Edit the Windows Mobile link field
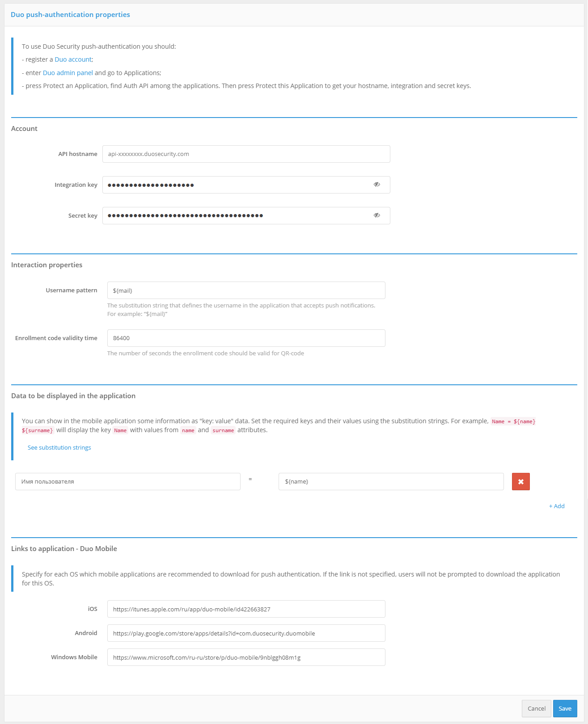588x724 pixels. pos(246,657)
